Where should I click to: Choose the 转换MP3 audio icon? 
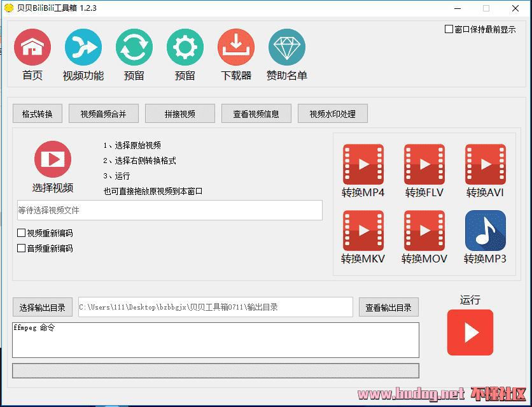click(x=486, y=231)
